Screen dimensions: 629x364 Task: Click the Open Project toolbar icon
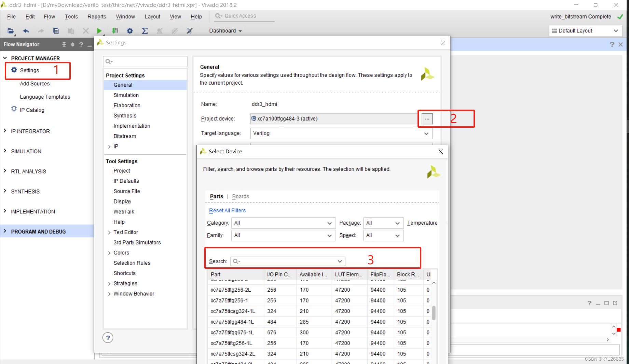[x=11, y=31]
